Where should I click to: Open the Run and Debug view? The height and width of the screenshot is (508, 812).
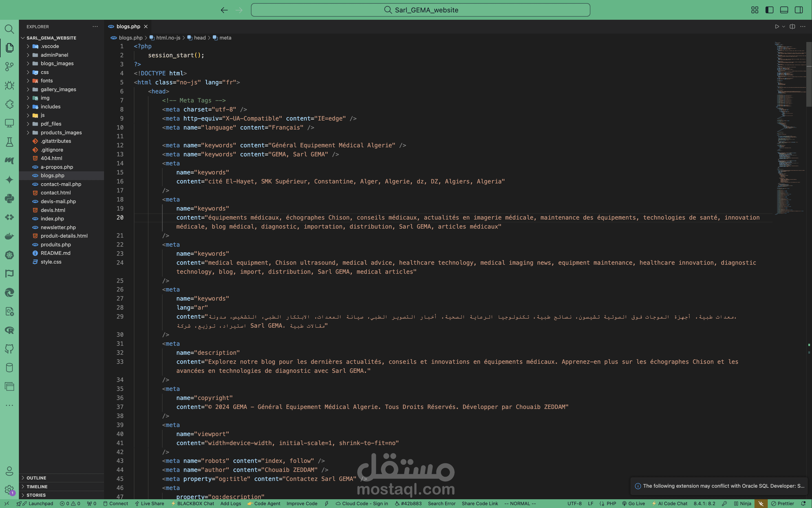click(9, 85)
